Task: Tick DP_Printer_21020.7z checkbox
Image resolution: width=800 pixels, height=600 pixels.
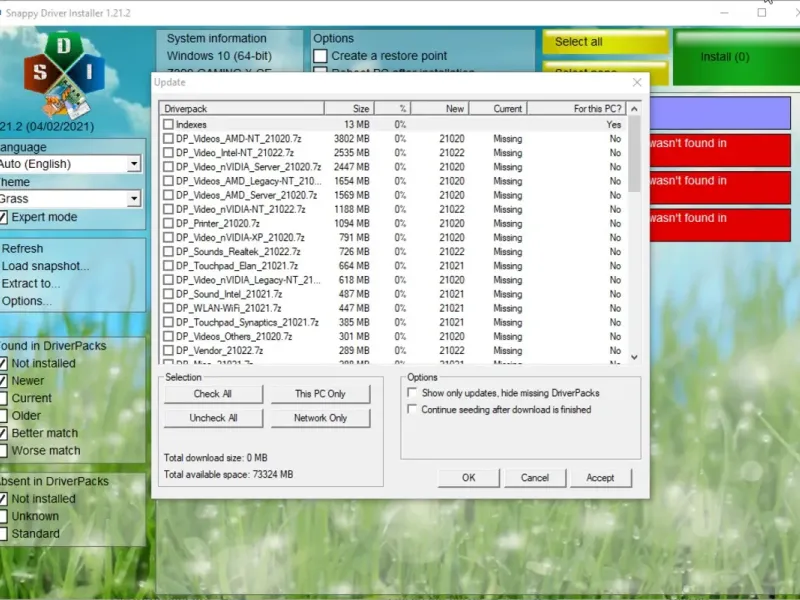Action: click(x=168, y=223)
